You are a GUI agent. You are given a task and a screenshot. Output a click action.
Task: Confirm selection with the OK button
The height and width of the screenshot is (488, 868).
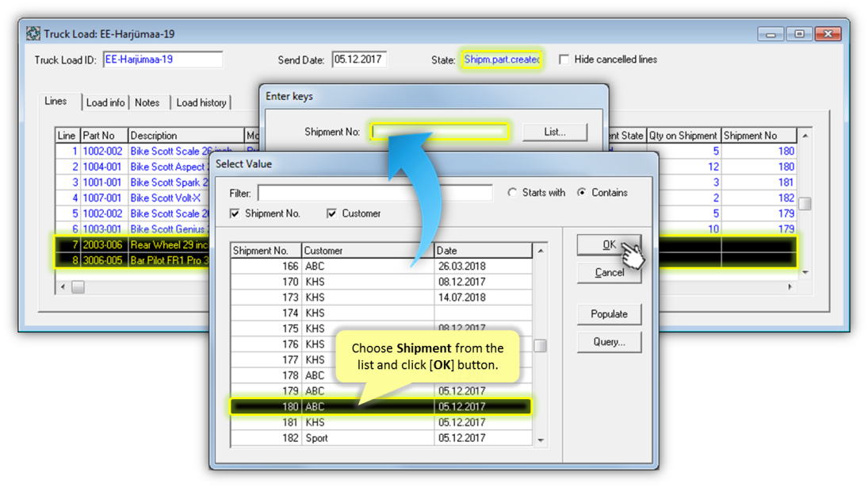point(609,245)
